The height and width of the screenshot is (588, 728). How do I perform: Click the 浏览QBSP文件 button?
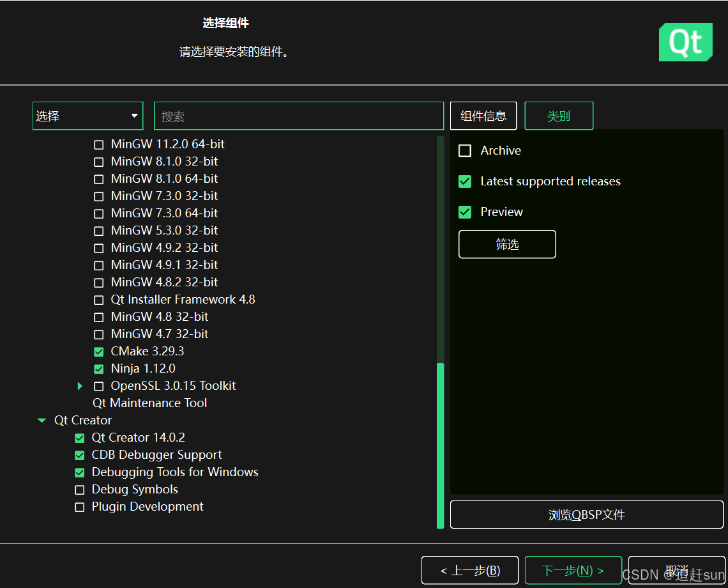pyautogui.click(x=586, y=514)
